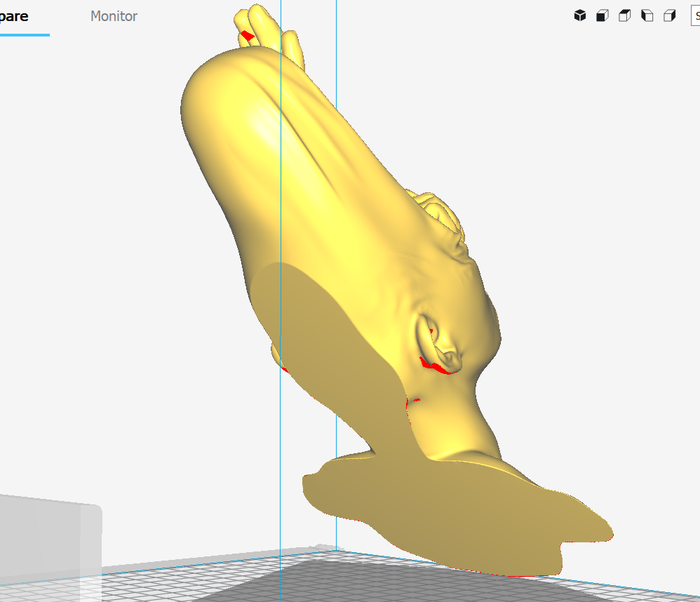700x602 pixels.
Task: Set camera to 3D isometric view
Action: point(580,15)
